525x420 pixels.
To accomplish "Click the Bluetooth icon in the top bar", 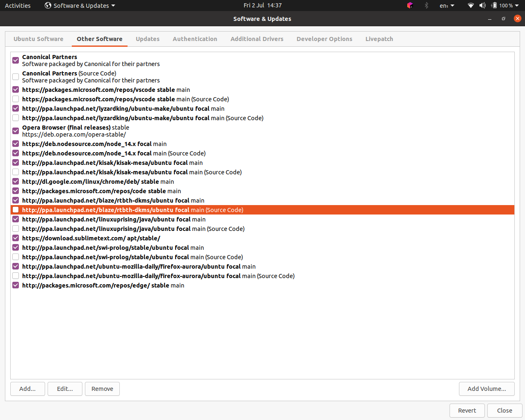I will tap(427, 5).
